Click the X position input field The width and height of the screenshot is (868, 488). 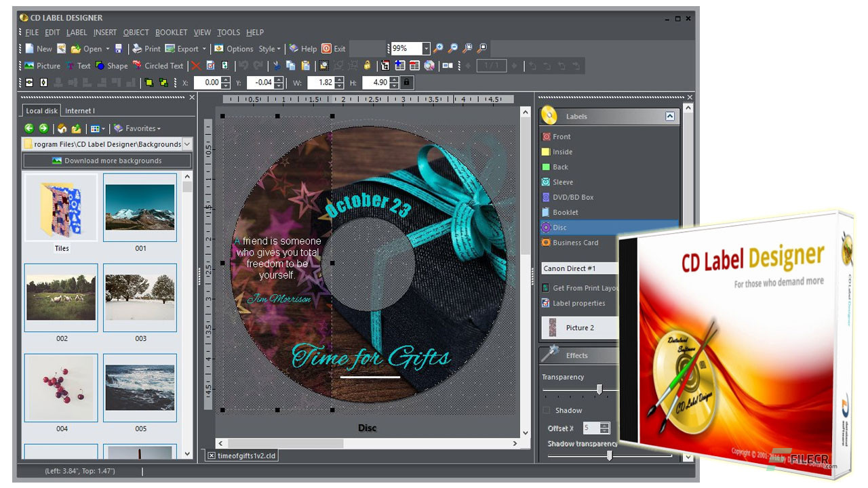point(207,82)
